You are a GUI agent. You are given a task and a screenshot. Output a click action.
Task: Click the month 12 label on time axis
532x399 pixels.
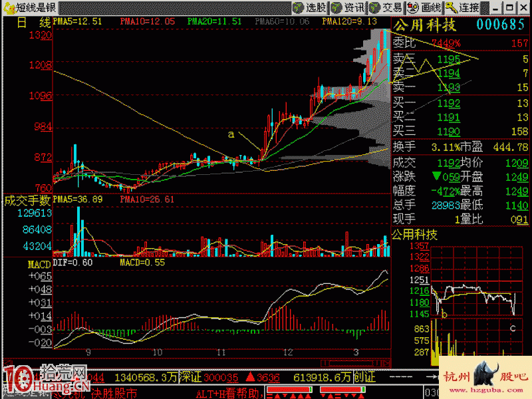pos(288,352)
